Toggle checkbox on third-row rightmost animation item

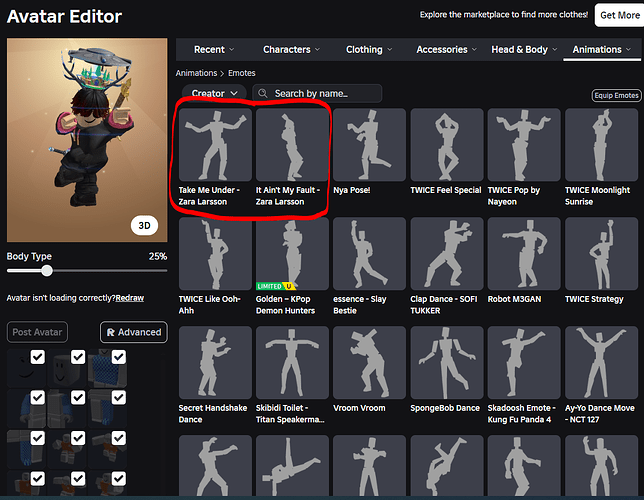pyautogui.click(x=119, y=438)
